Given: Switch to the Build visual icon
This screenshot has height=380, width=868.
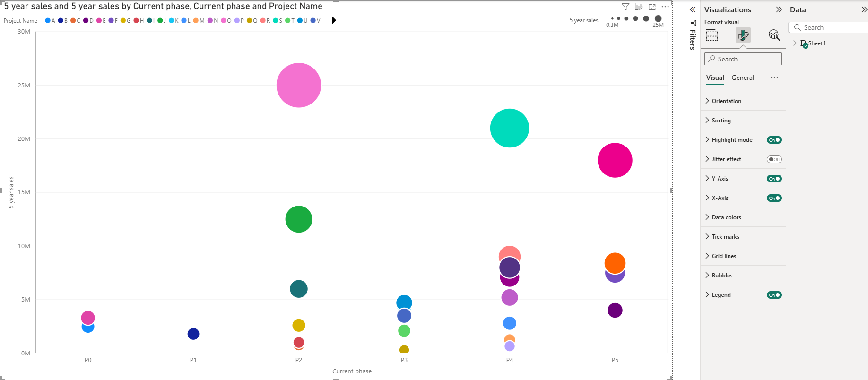Looking at the screenshot, I should pyautogui.click(x=712, y=35).
